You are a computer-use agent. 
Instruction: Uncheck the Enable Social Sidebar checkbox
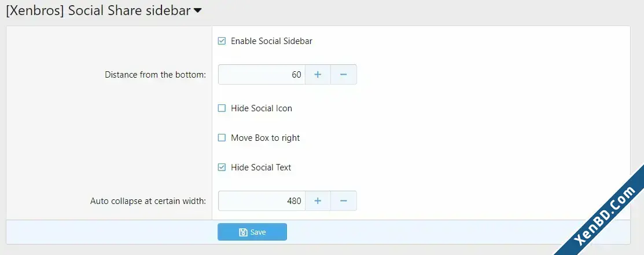click(222, 41)
